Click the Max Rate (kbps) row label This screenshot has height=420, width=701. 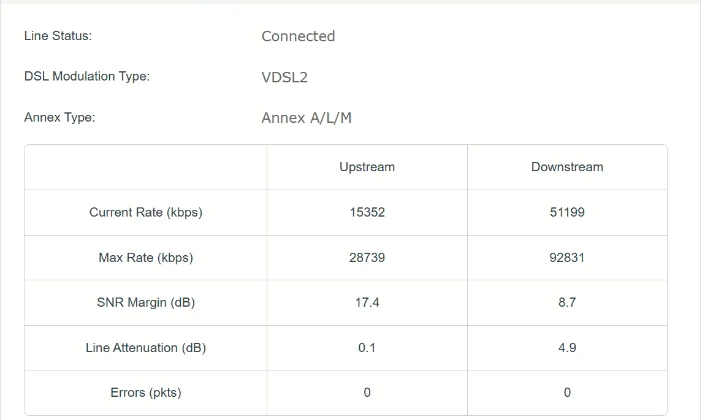pos(146,258)
